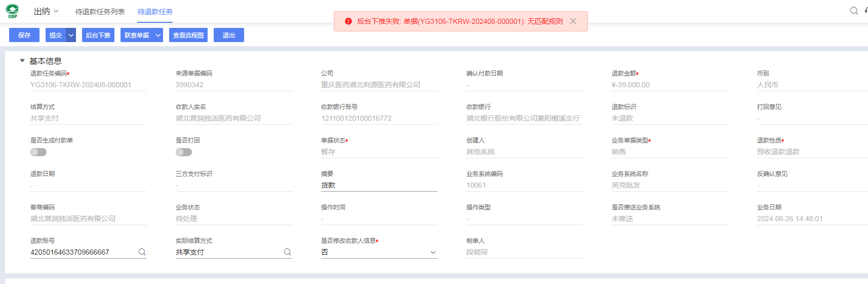This screenshot has width=868, height=284.
Task: Click the 业务日期 value 2024-08-26 14:48:01
Action: point(790,219)
